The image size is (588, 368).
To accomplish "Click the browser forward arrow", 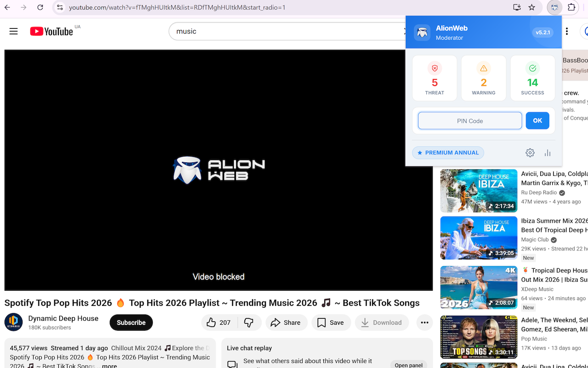I will 24,7.
